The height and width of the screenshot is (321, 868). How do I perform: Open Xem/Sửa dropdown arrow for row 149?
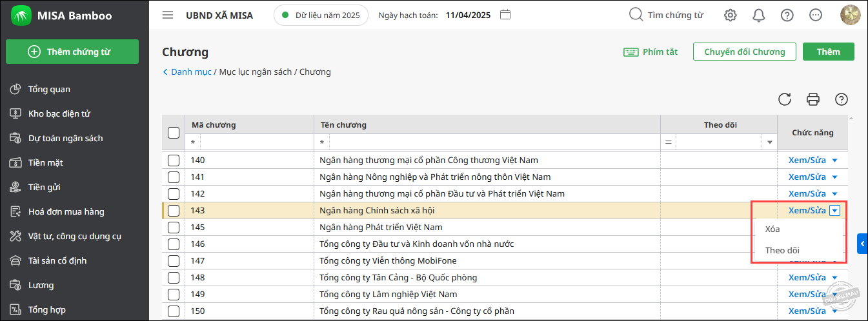835,295
